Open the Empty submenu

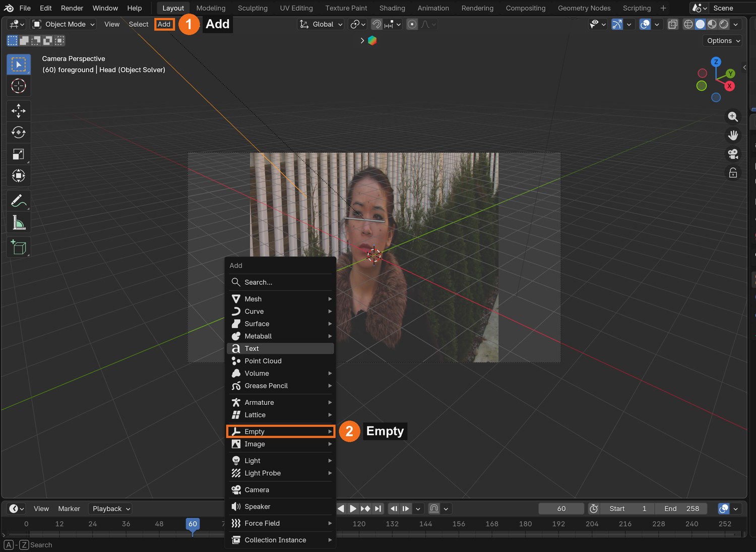(280, 432)
